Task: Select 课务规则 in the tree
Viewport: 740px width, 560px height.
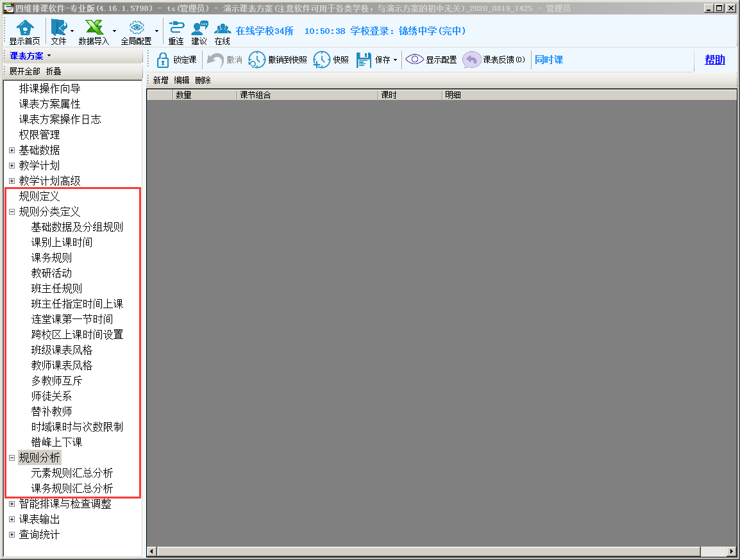Action: 51,258
